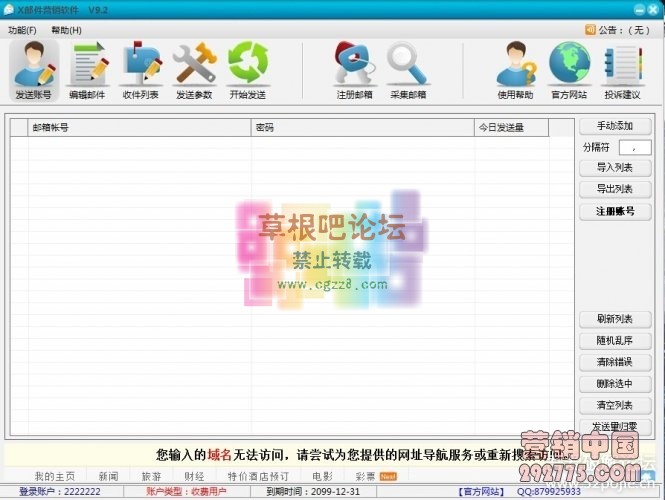This screenshot has width=665, height=500.
Task: Click the 公告 speaker announcement icon
Action: pos(590,29)
